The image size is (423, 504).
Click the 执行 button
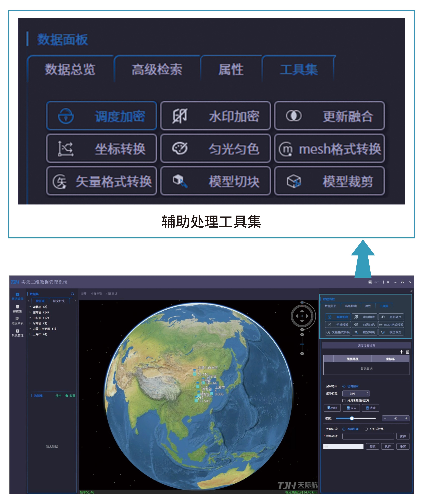pos(388,447)
